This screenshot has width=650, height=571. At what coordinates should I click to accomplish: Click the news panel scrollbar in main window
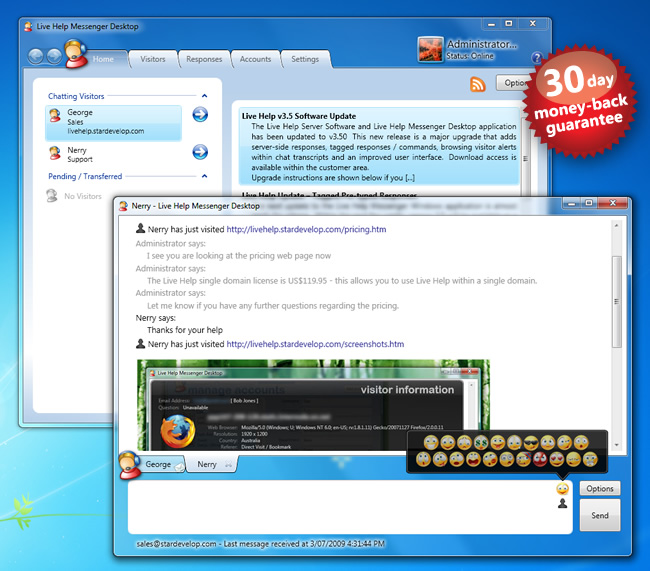526,158
